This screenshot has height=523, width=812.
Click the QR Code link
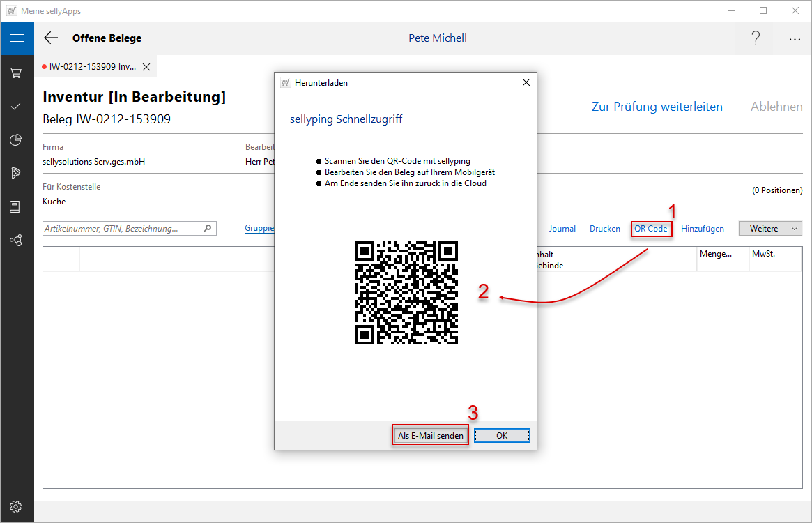pos(650,229)
